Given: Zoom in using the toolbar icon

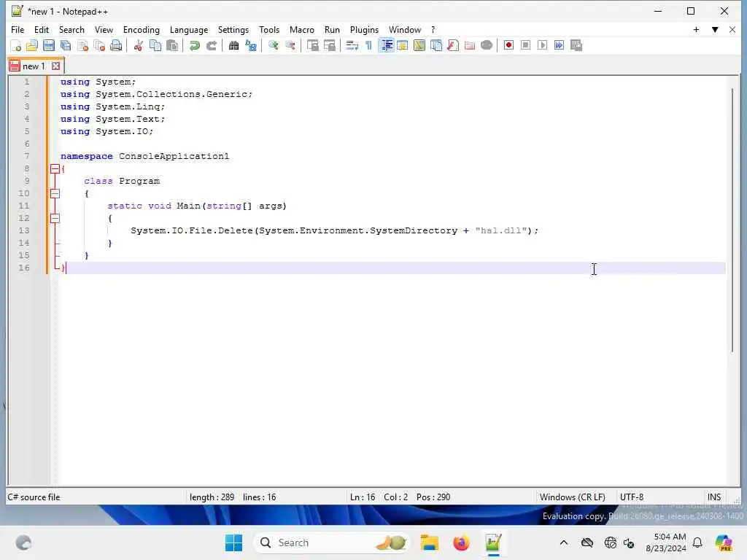Looking at the screenshot, I should coord(273,46).
